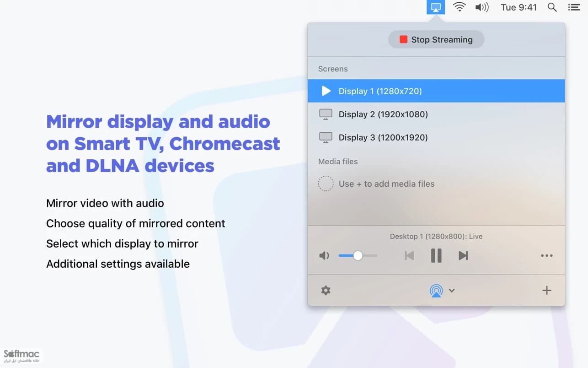Image resolution: width=588 pixels, height=368 pixels.
Task: Click the monitor icon beside Display 2
Action: [x=326, y=114]
